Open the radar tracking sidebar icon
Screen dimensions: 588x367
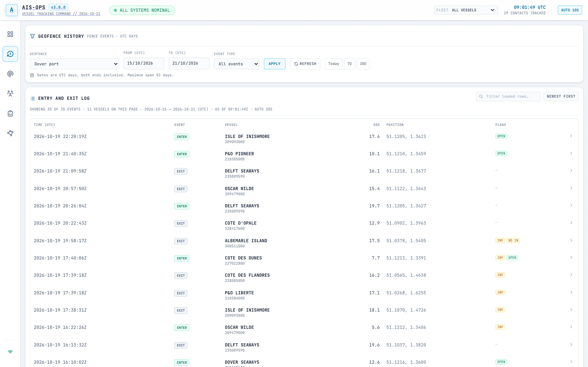[10, 74]
